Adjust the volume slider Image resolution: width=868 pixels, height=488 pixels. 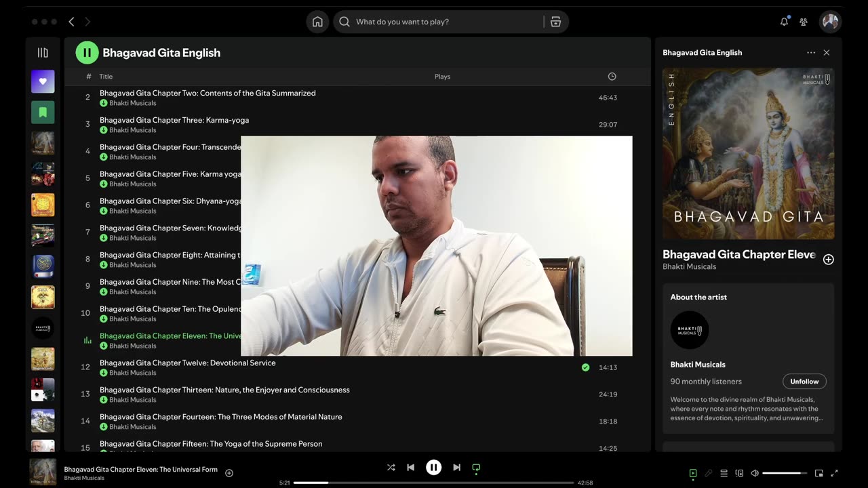point(785,473)
